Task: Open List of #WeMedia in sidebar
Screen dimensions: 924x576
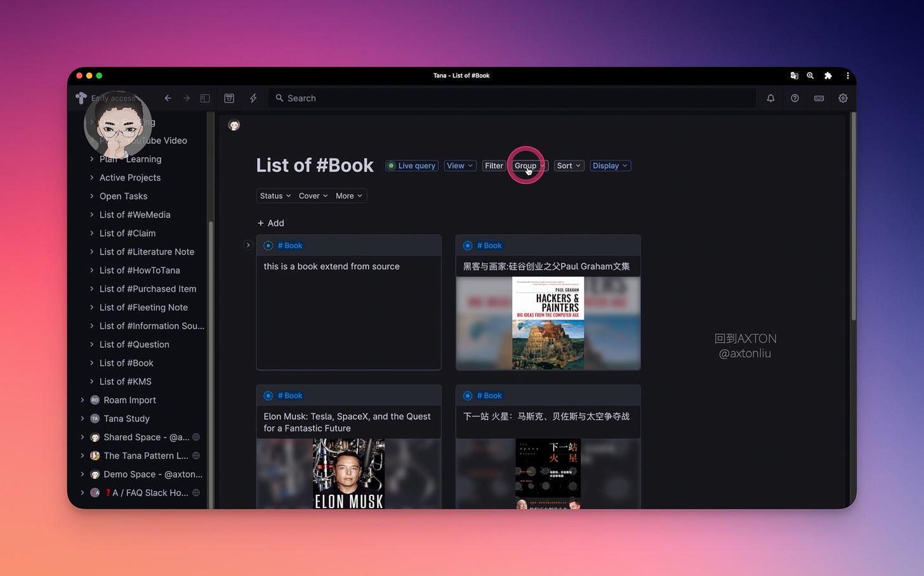Action: pos(135,215)
